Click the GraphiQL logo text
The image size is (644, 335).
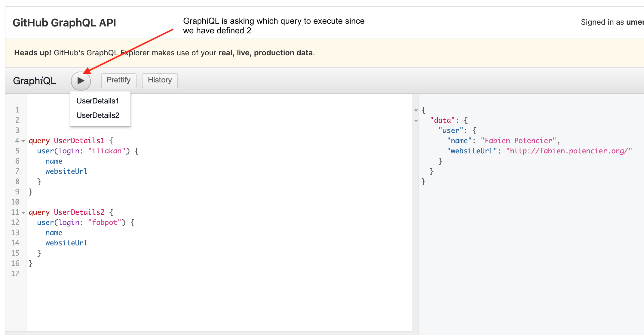(x=34, y=81)
